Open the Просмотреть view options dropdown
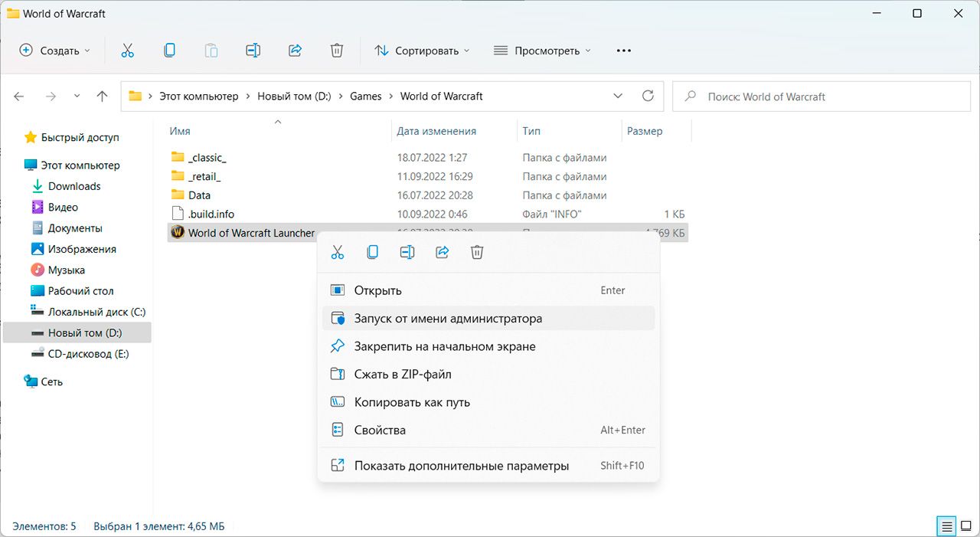980x537 pixels. tap(542, 51)
